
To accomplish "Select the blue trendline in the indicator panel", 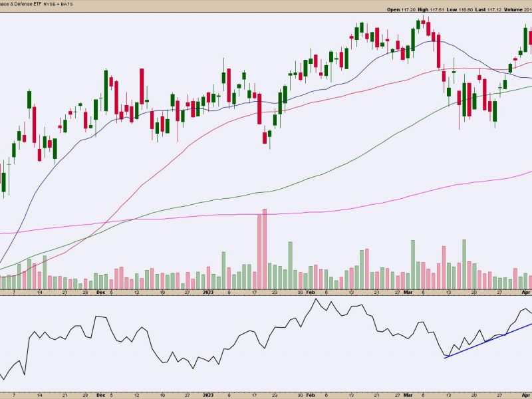I will click(x=489, y=340).
